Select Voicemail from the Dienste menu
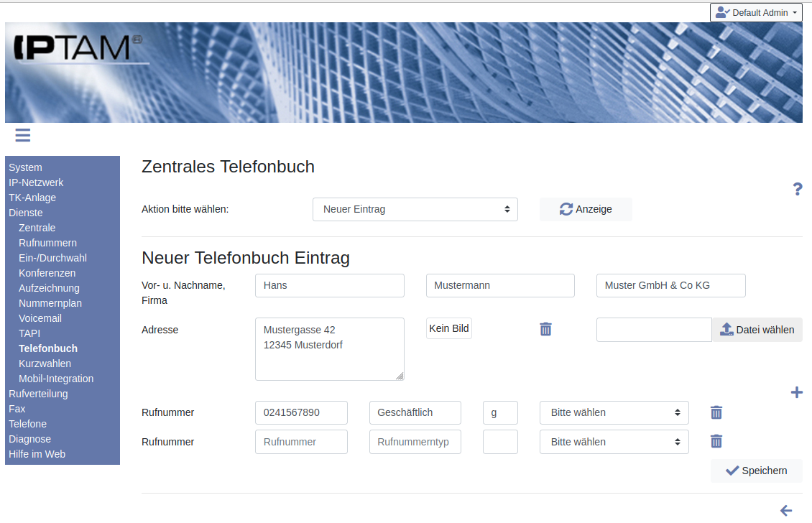 tap(40, 318)
